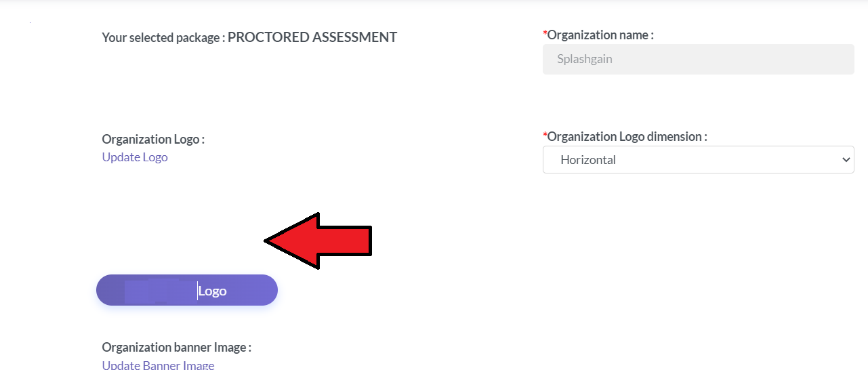Click the Organization Logo dimension label
This screenshot has height=370, width=868.
coord(627,136)
